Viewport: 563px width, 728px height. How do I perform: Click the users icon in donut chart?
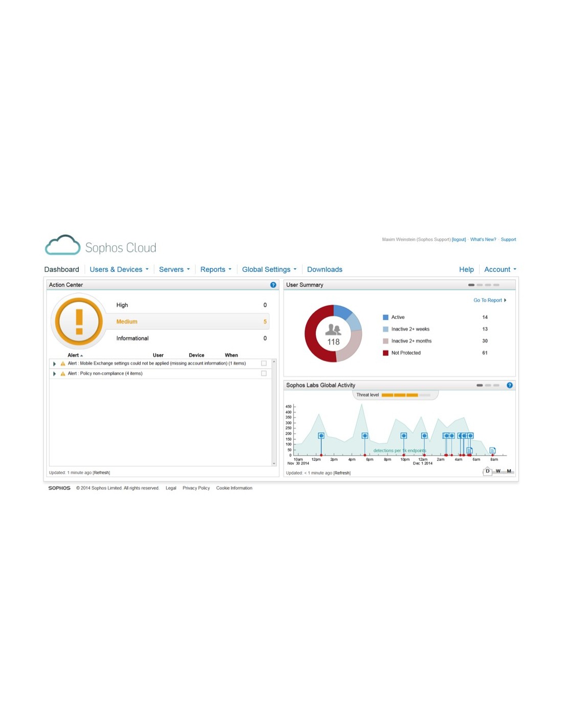click(333, 329)
